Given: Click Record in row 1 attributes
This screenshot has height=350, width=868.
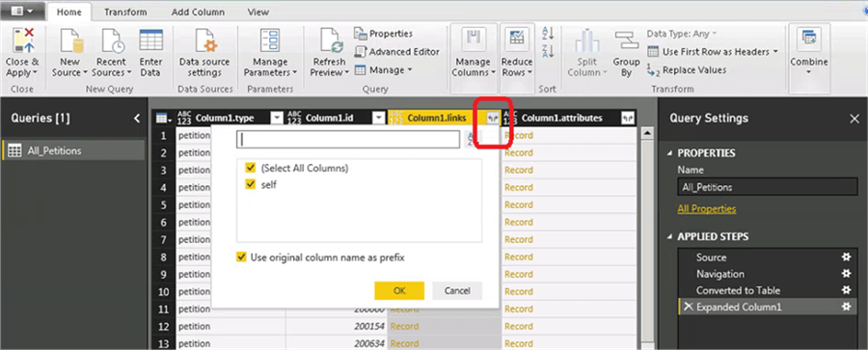Looking at the screenshot, I should 519,136.
